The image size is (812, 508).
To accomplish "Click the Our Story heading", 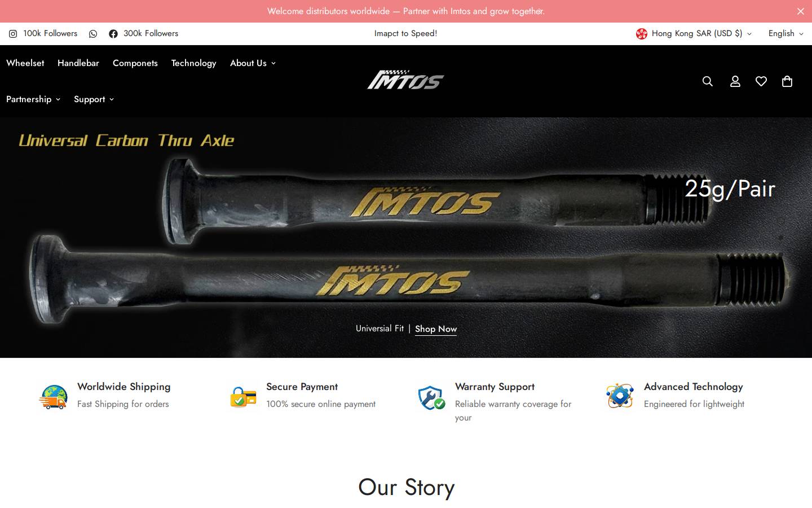I will point(406,487).
